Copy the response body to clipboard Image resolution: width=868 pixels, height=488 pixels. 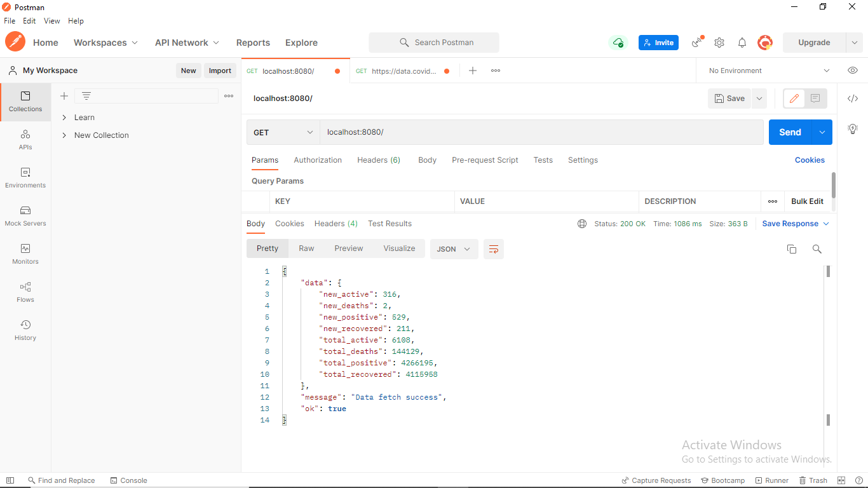pyautogui.click(x=792, y=249)
